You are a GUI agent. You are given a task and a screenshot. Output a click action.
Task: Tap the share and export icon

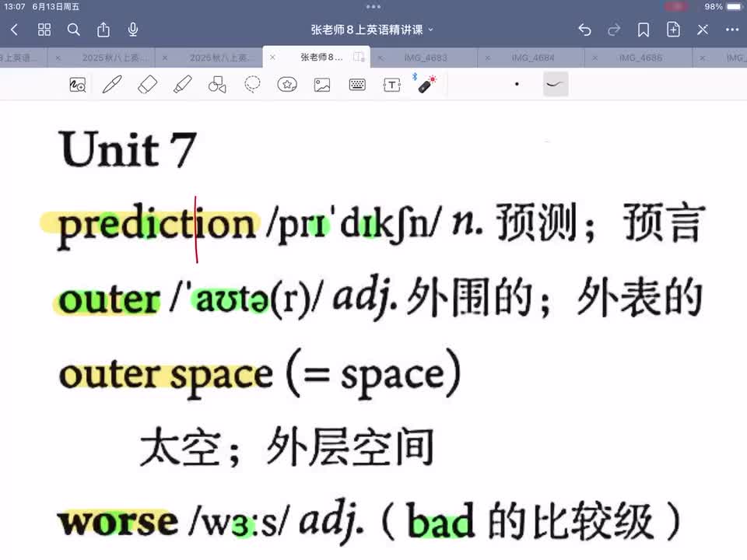103,30
